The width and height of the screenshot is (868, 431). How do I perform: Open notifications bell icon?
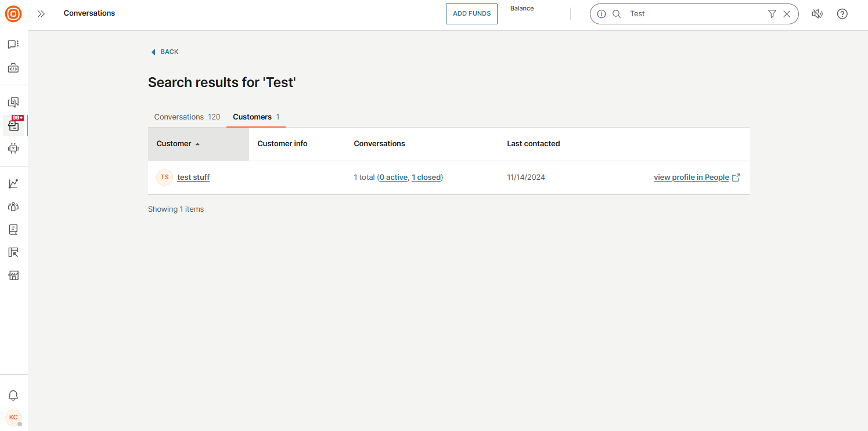[13, 396]
